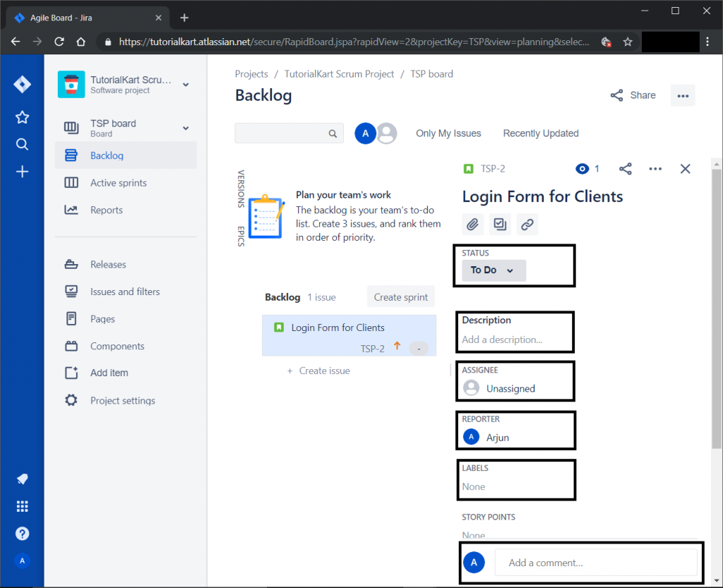
Task: Click the Create sprint button
Action: (401, 297)
